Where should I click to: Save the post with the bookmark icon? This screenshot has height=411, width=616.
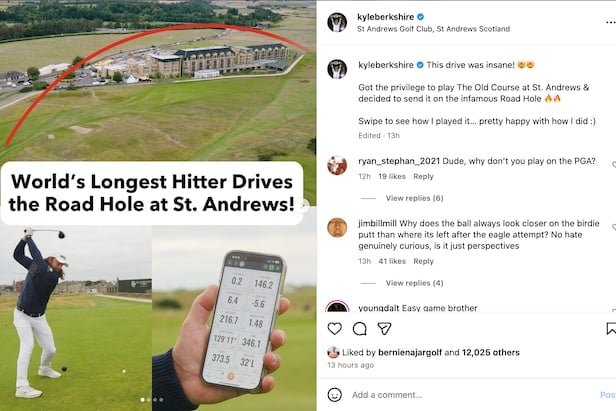[611, 328]
